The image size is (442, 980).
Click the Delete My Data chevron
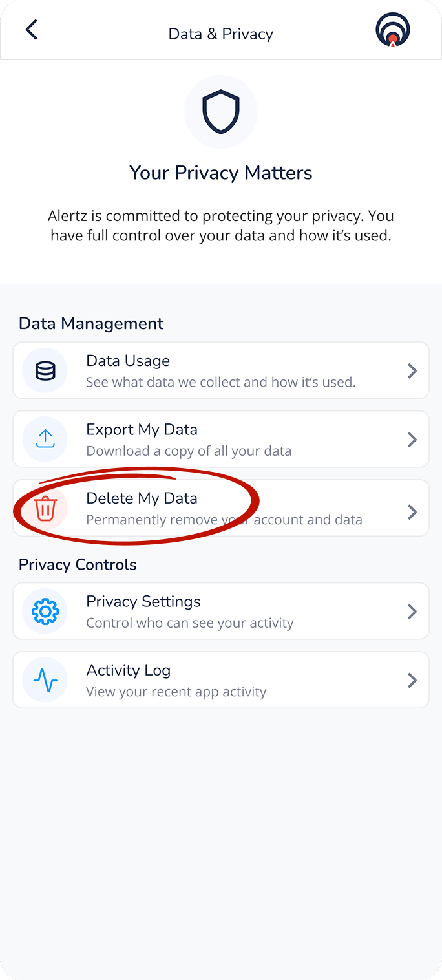(412, 512)
